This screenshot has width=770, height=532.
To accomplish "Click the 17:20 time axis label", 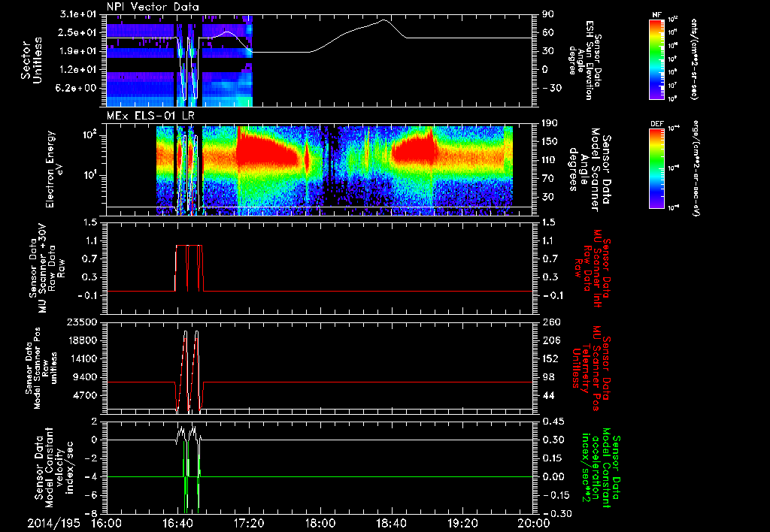I will [249, 523].
